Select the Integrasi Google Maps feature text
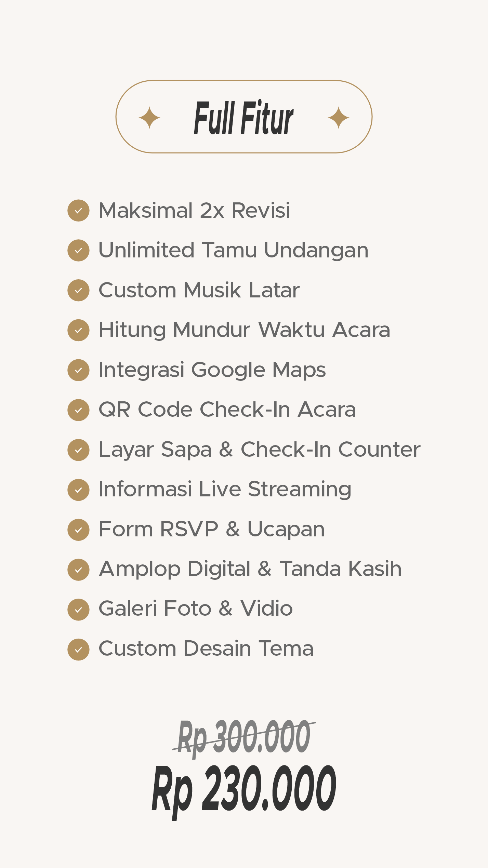488x868 pixels. (212, 370)
